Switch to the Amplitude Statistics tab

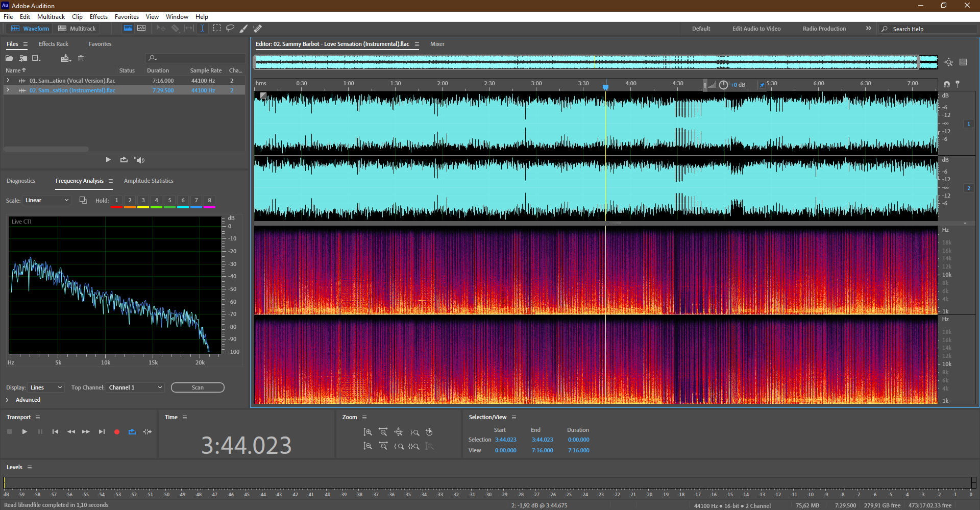pos(149,181)
